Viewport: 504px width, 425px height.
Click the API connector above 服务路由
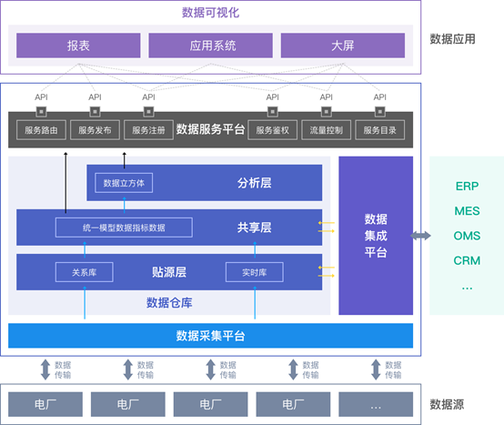click(x=41, y=112)
